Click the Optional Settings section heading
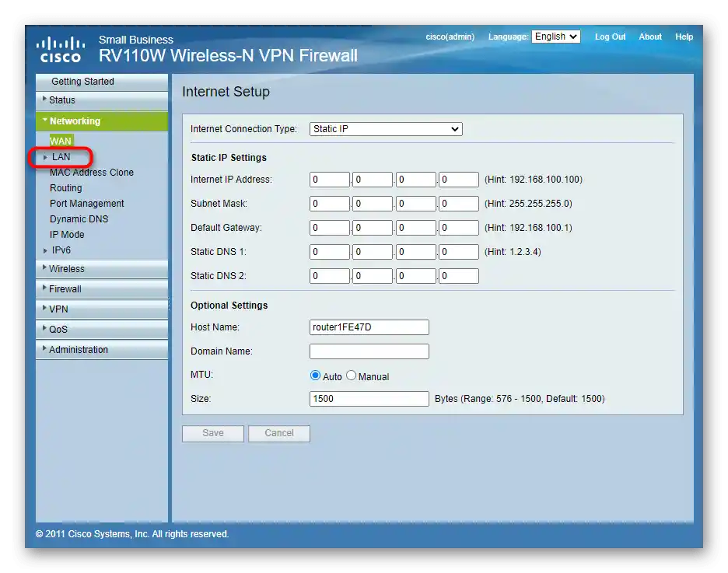728x573 pixels. click(x=229, y=306)
